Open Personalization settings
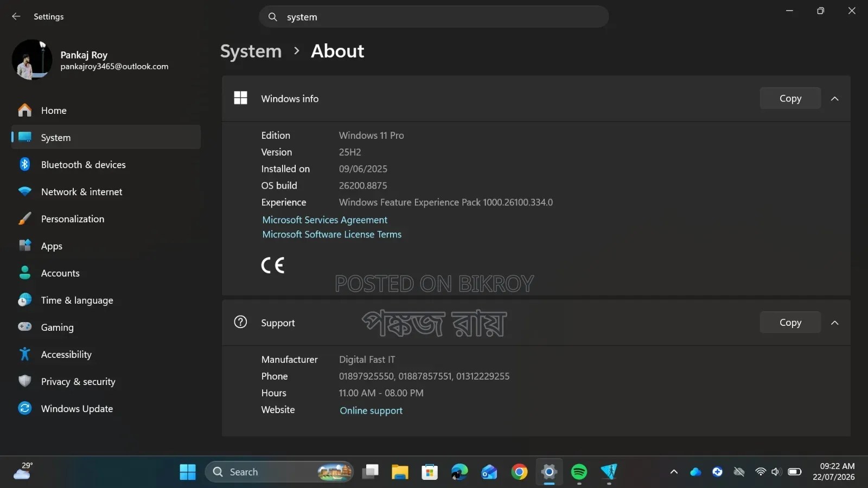The height and width of the screenshot is (488, 868). click(106, 219)
